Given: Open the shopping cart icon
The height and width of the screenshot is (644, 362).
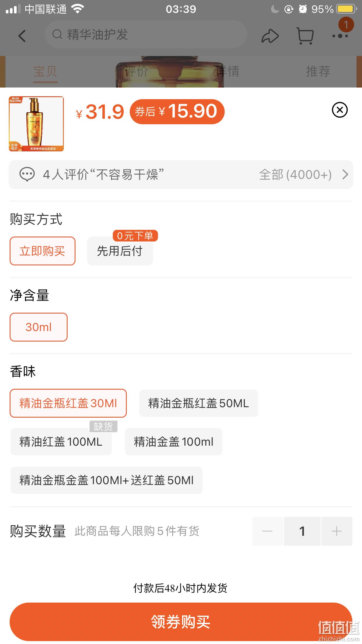Looking at the screenshot, I should point(305,36).
